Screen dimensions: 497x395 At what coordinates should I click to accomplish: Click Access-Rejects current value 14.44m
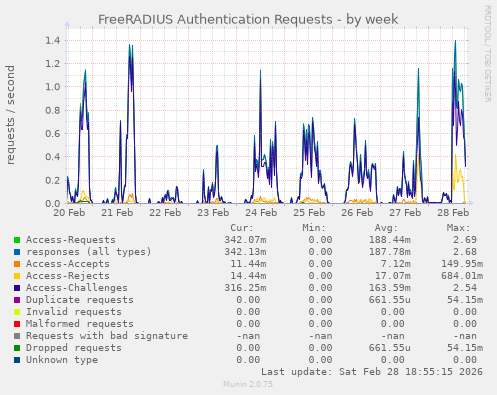(x=248, y=276)
